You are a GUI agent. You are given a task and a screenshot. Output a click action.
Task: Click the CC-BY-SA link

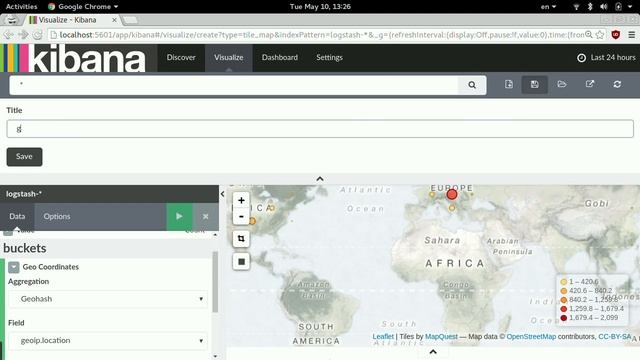614,337
